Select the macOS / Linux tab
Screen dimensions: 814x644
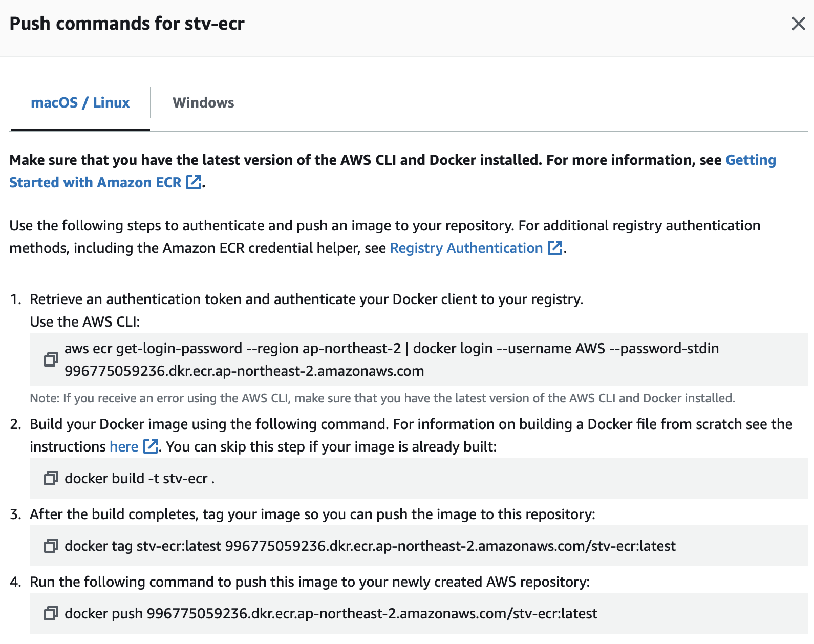click(80, 103)
